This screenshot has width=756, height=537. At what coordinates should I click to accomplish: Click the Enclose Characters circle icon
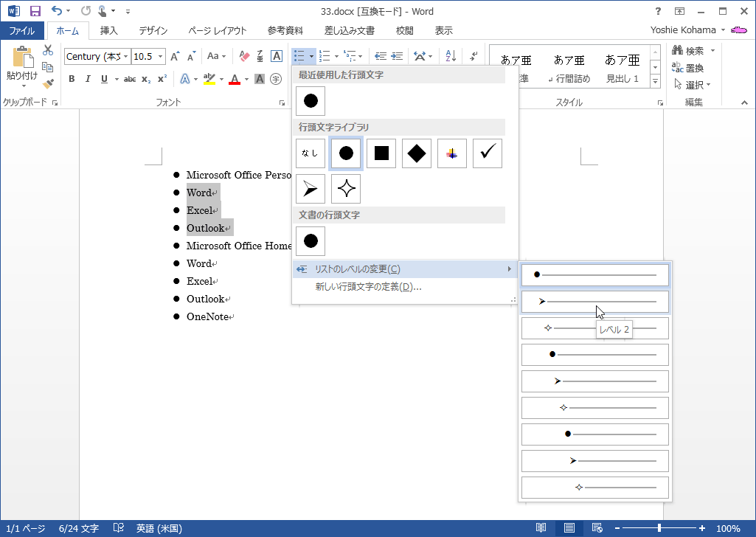coord(276,79)
